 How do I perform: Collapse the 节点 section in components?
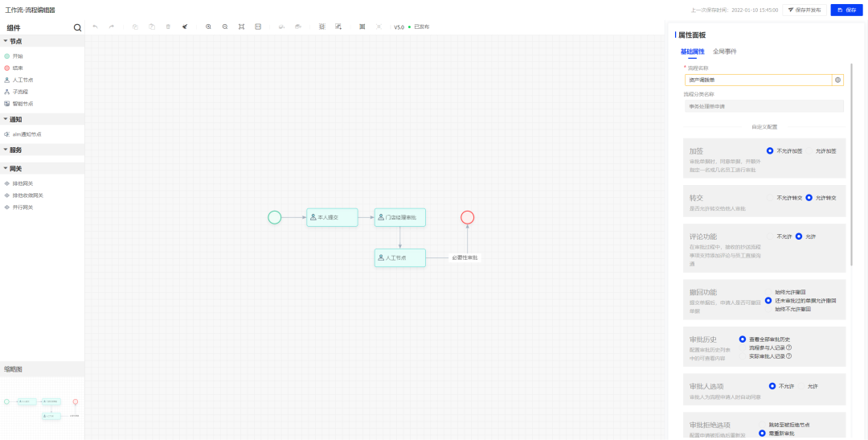6,40
